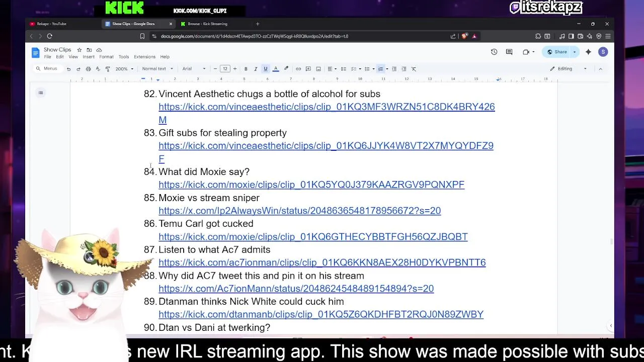Open the Insert menu
Image resolution: width=644 pixels, height=362 pixels.
89,57
